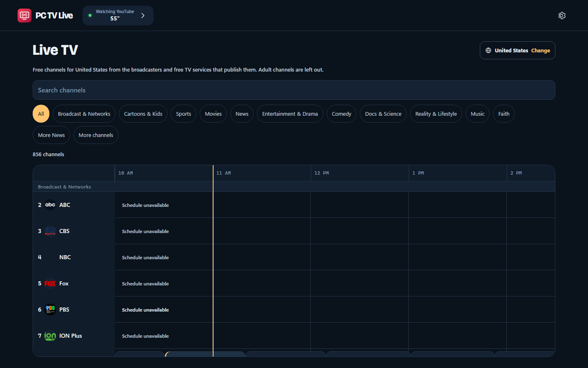This screenshot has width=588, height=368.
Task: Select the ABC channel logo
Action: click(x=50, y=205)
